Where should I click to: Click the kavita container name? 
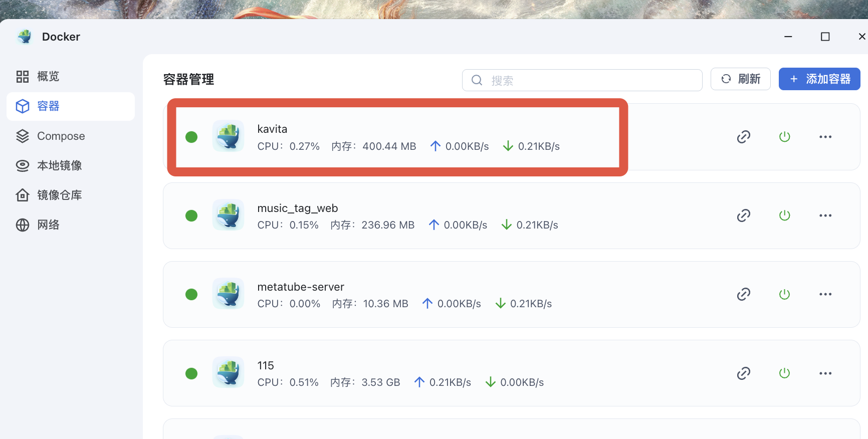[272, 129]
